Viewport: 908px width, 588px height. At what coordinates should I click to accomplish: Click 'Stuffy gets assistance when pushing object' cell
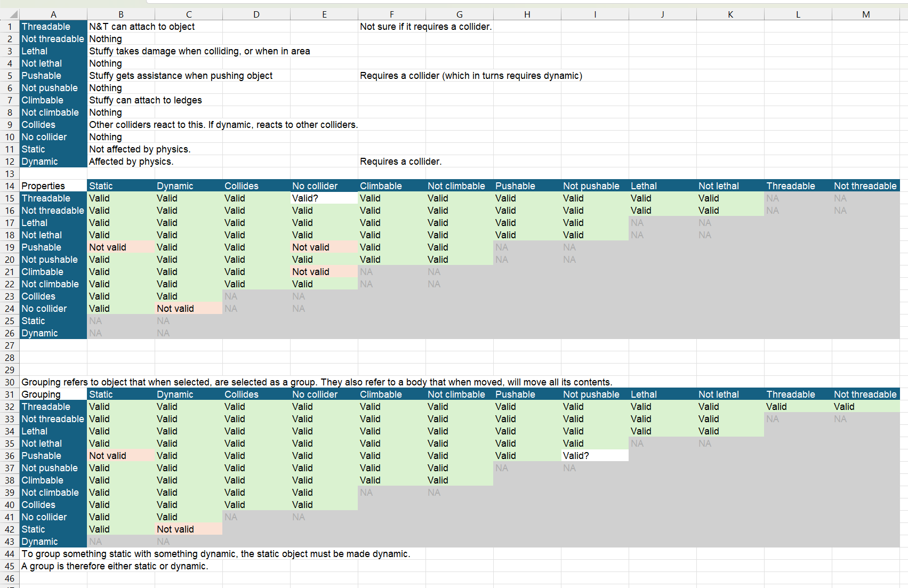181,76
